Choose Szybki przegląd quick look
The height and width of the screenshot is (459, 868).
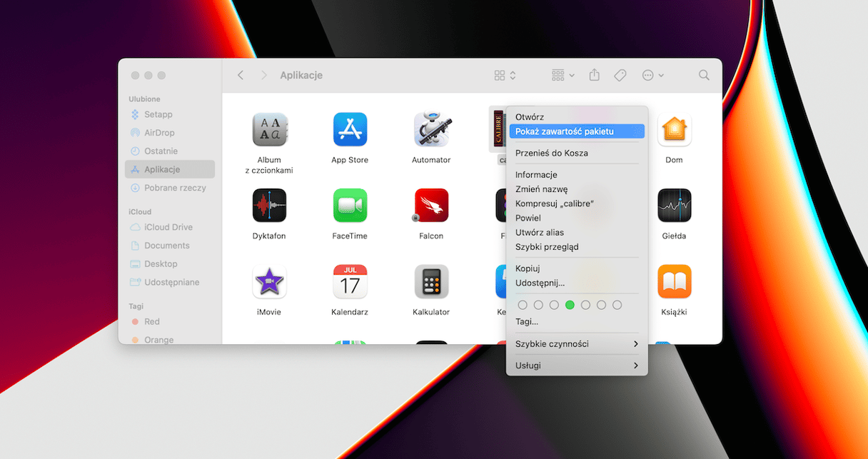577,247
